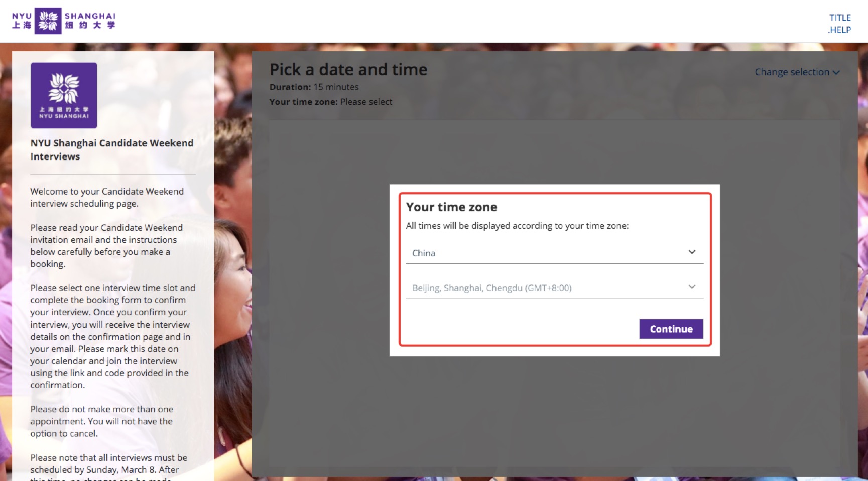Screen dimensions: 868x481
Task: Click the arrow icon on the Beijing timezone field
Action: (691, 287)
